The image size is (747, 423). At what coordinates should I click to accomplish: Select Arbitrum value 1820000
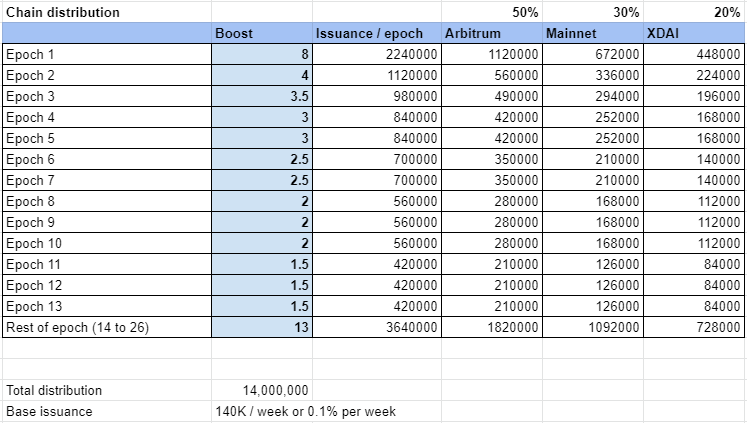pos(492,327)
